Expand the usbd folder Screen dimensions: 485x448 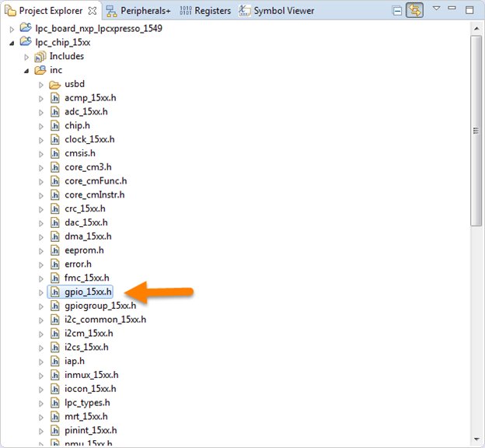click(x=41, y=85)
